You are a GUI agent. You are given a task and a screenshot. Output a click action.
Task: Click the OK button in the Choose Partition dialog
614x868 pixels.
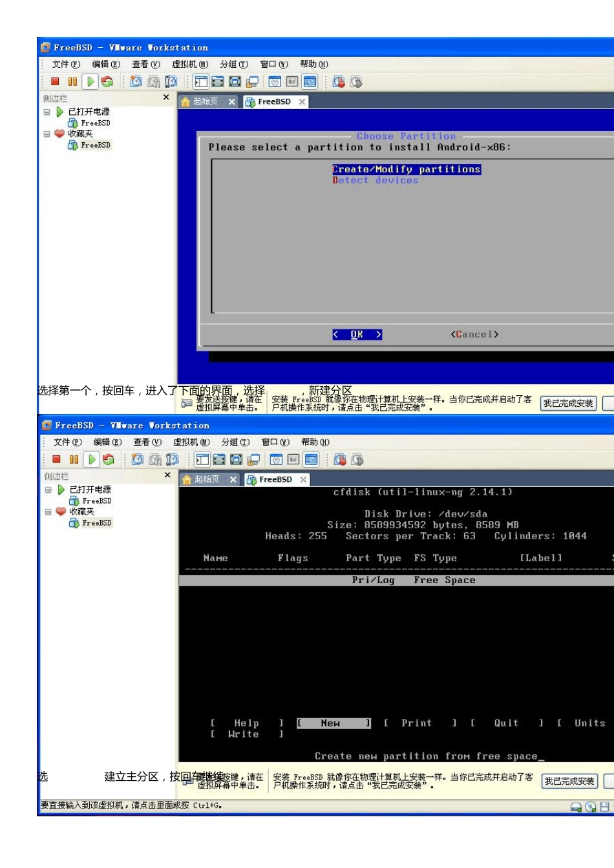(357, 335)
